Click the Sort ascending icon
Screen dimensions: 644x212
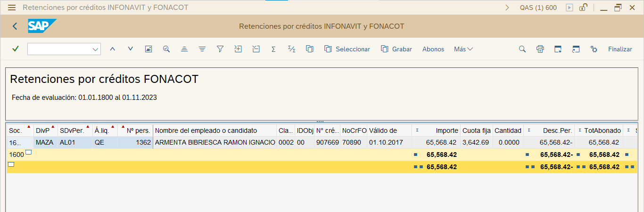[x=184, y=49]
